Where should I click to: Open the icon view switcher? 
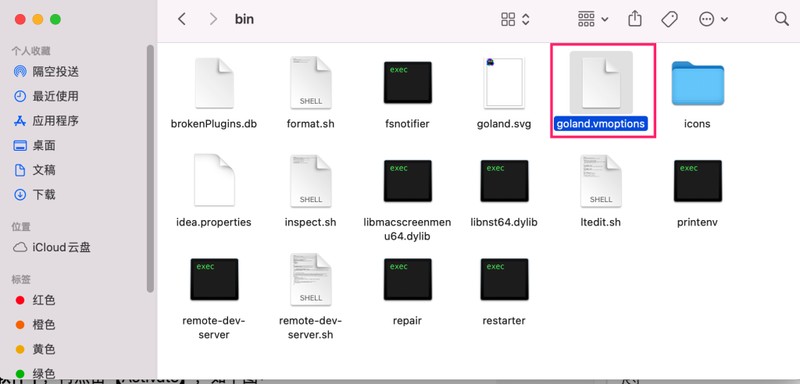click(x=515, y=19)
